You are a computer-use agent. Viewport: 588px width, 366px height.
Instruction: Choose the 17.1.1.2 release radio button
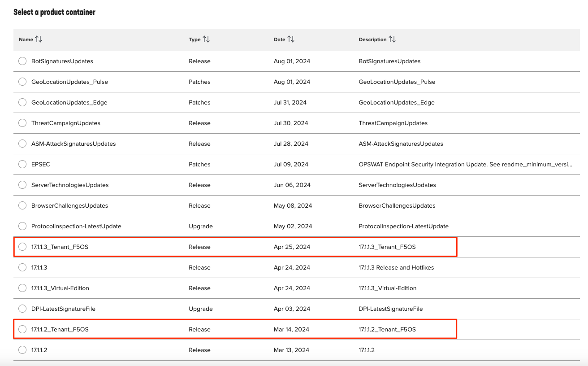22,350
